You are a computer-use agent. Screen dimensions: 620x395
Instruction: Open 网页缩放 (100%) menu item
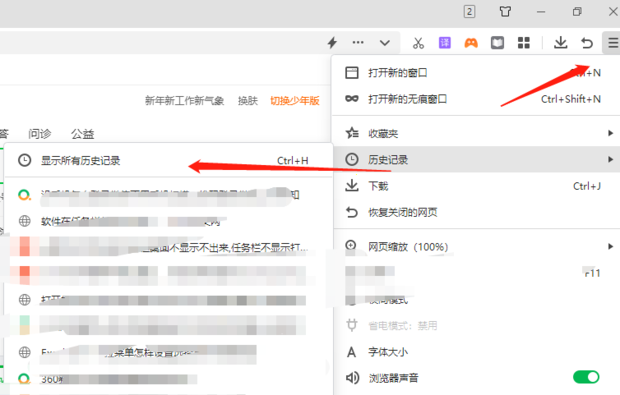476,247
